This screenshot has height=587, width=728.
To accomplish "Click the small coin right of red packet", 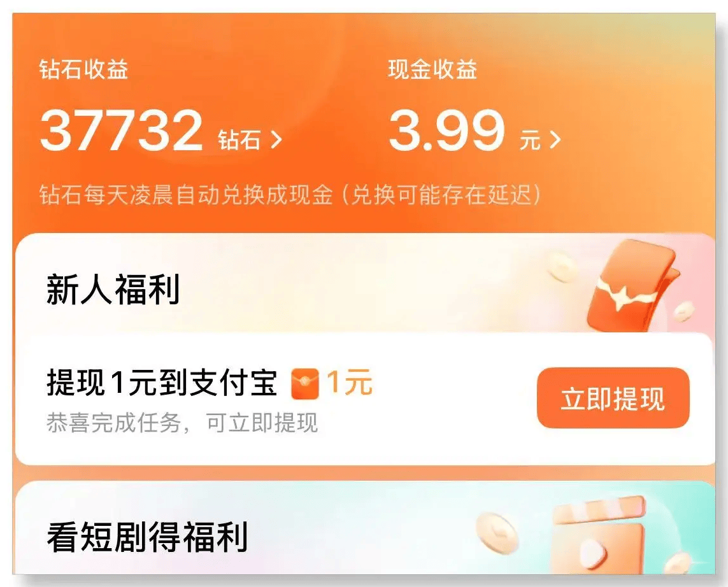I will [683, 311].
